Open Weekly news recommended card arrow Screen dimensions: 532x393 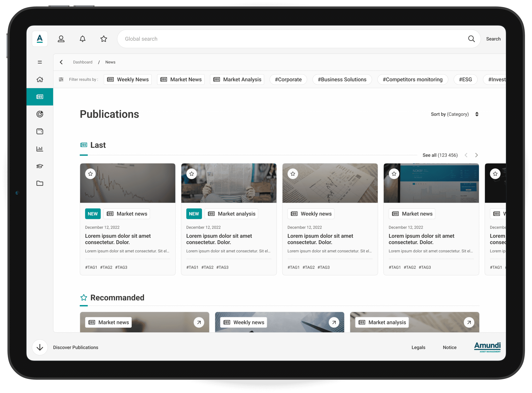tap(334, 323)
